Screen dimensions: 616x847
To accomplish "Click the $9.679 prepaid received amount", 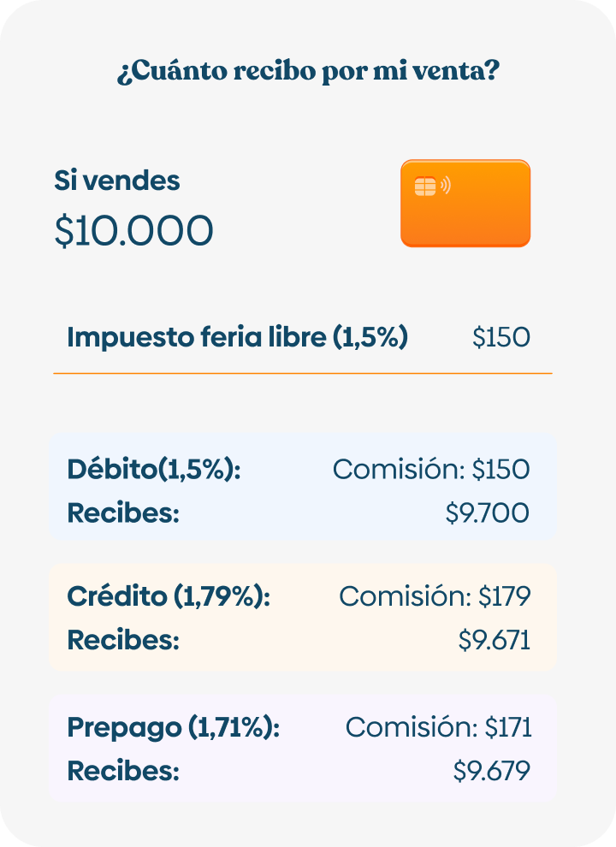I will [492, 771].
